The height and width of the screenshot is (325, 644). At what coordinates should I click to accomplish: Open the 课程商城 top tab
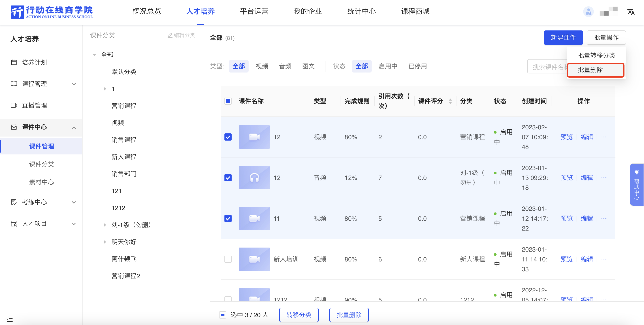point(415,11)
